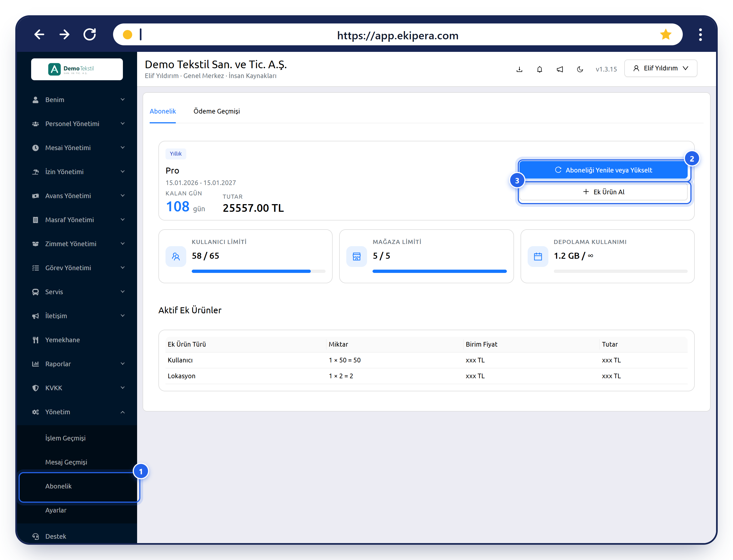Click the Ek Ürün Al button

click(603, 192)
